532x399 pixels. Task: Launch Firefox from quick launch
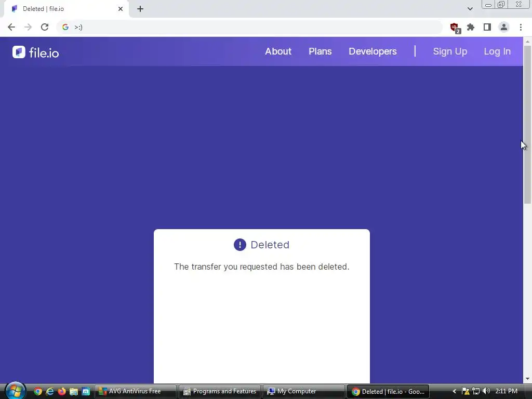click(62, 392)
